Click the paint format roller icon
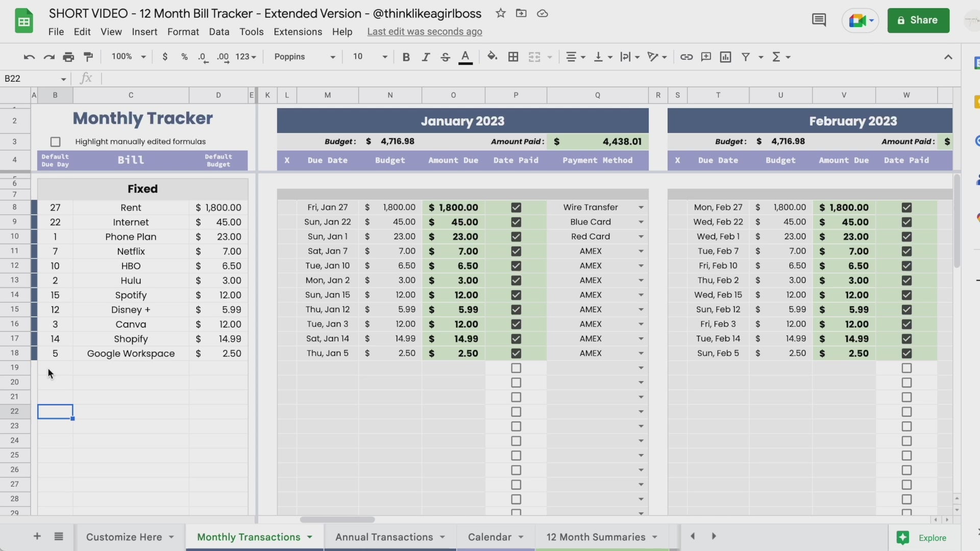The image size is (980, 551). click(x=88, y=57)
